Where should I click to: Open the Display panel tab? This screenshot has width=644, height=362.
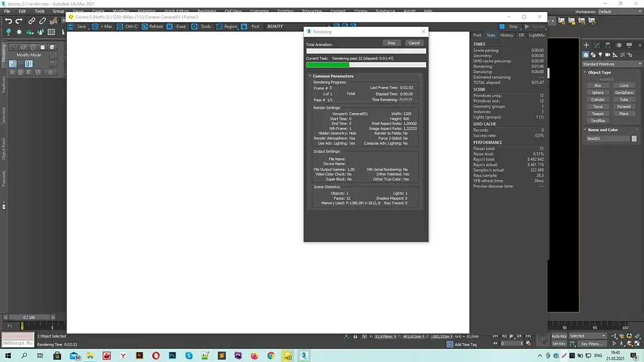[629, 45]
